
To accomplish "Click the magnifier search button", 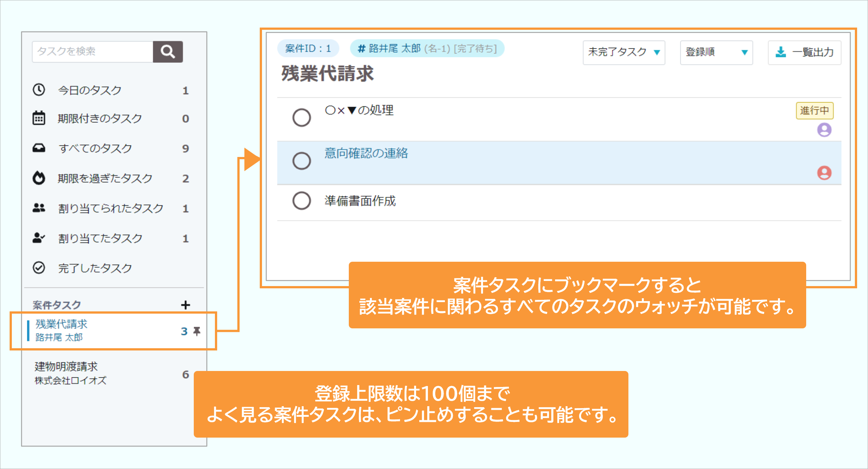I will coord(168,52).
